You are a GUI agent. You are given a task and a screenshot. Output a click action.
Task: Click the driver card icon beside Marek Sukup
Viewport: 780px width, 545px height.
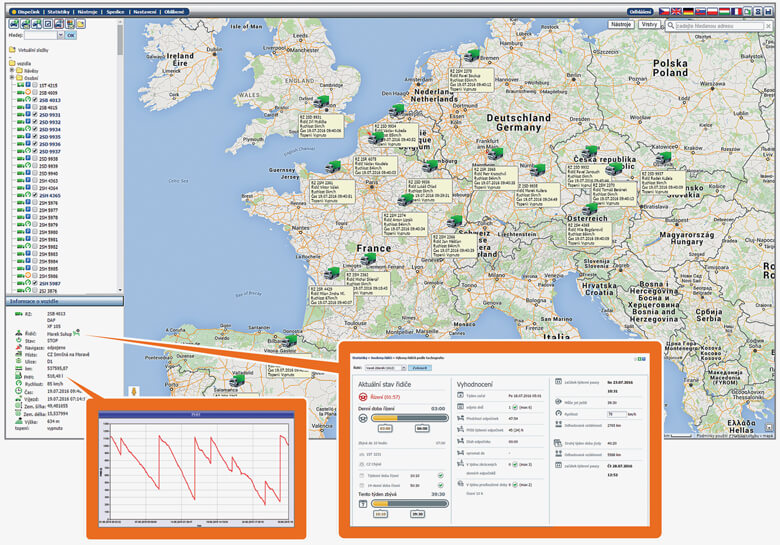tap(77, 333)
